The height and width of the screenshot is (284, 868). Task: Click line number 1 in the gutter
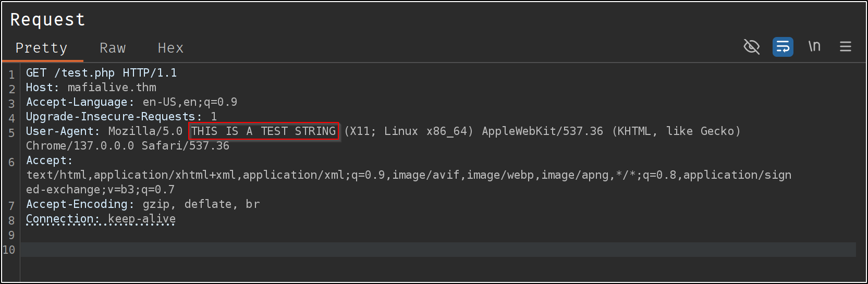point(11,75)
